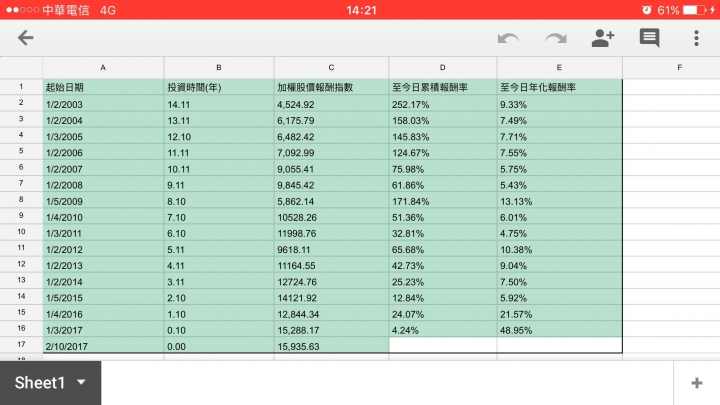The image size is (720, 405).
Task: Select cumulative return 124.67%
Action: point(443,152)
